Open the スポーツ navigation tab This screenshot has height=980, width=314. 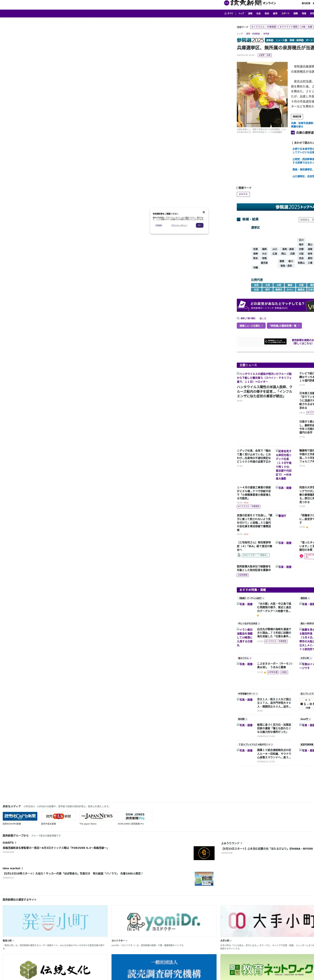click(285, 13)
